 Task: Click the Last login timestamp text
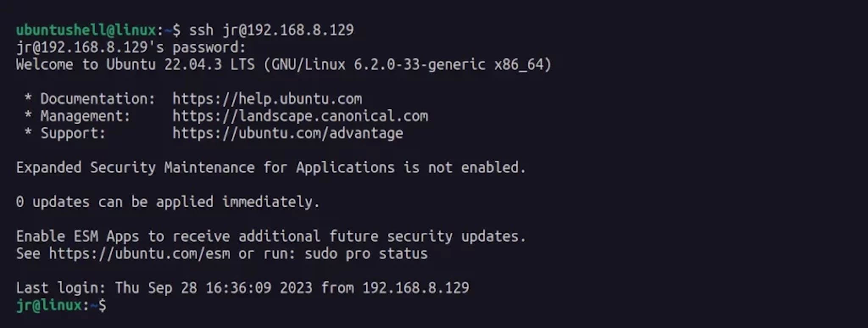(x=214, y=288)
